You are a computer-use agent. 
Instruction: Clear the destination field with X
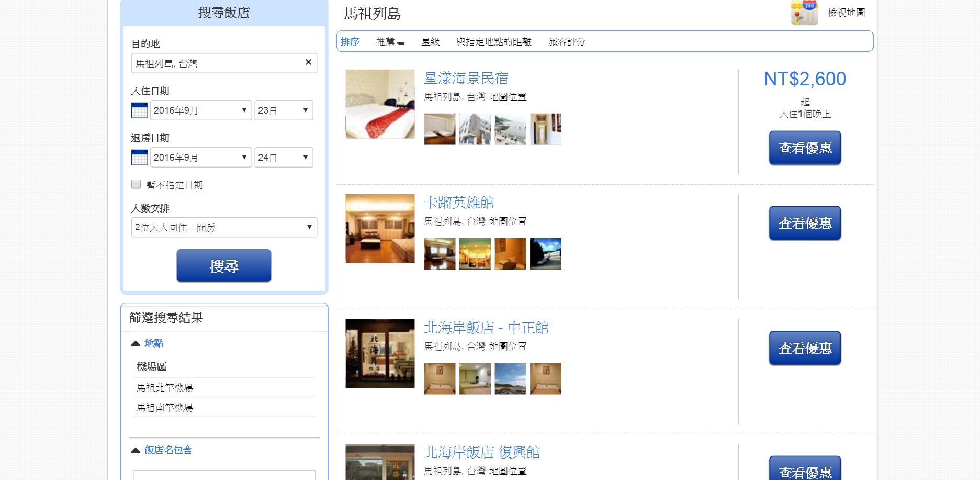point(308,62)
